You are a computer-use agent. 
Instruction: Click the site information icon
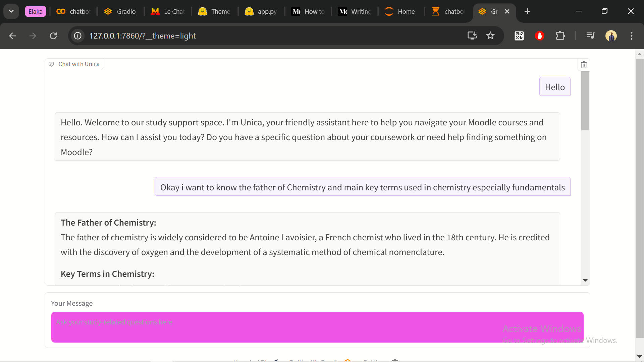click(78, 36)
